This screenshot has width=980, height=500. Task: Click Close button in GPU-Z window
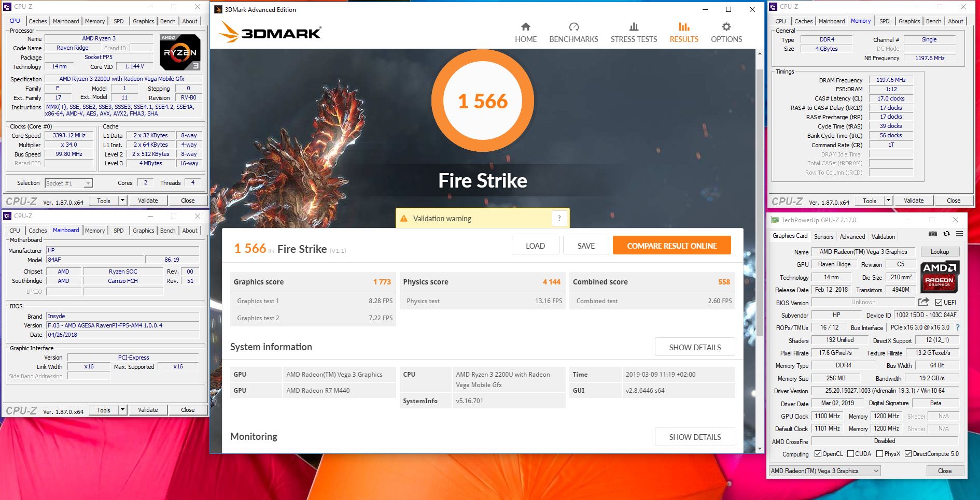click(x=945, y=471)
